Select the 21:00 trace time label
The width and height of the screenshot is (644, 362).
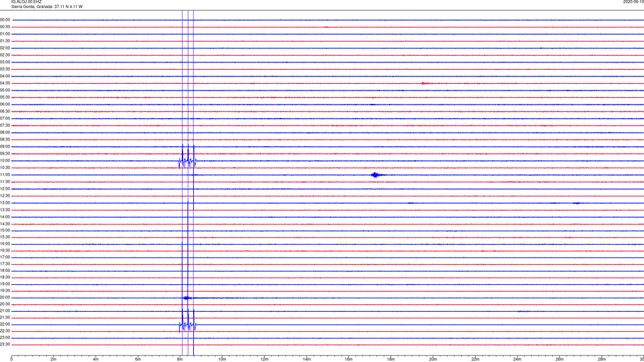point(5,311)
